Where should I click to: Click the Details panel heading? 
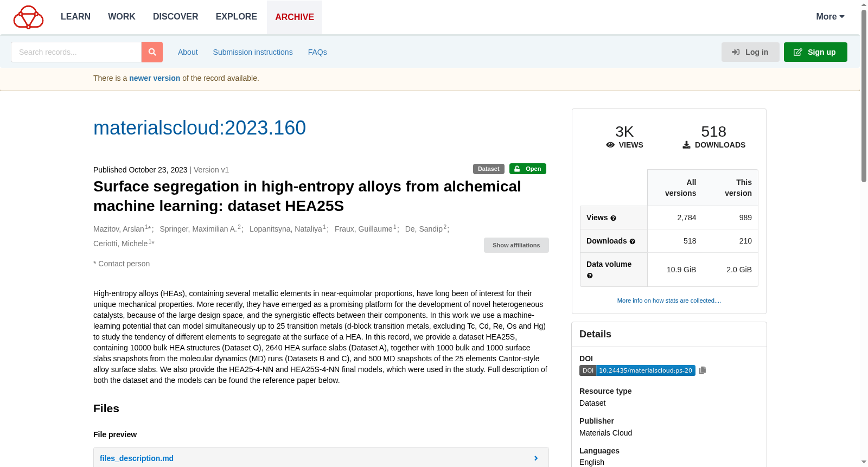[595, 334]
